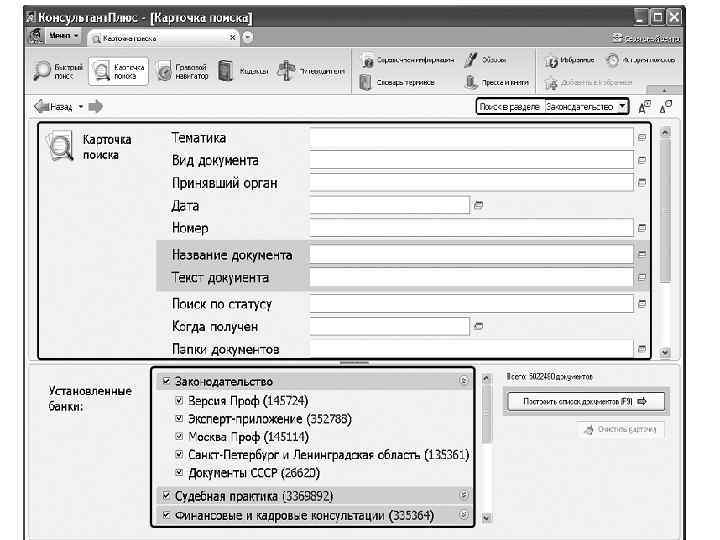Image resolution: width=720 pixels, height=540 pixels.
Task: Click the Тематика input field
Action: click(472, 137)
